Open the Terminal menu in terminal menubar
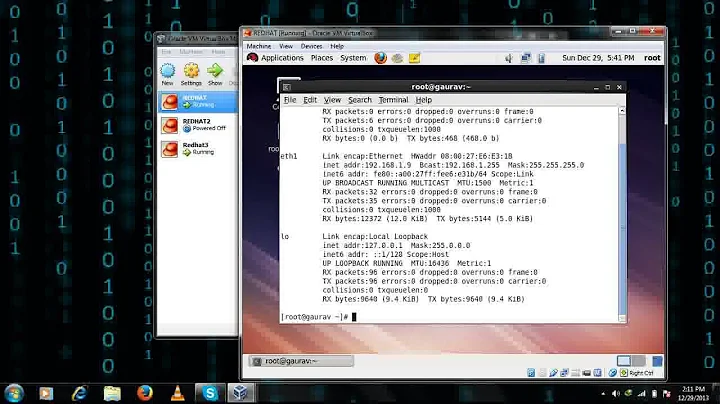Viewport: 720px width, 404px height. [x=393, y=100]
